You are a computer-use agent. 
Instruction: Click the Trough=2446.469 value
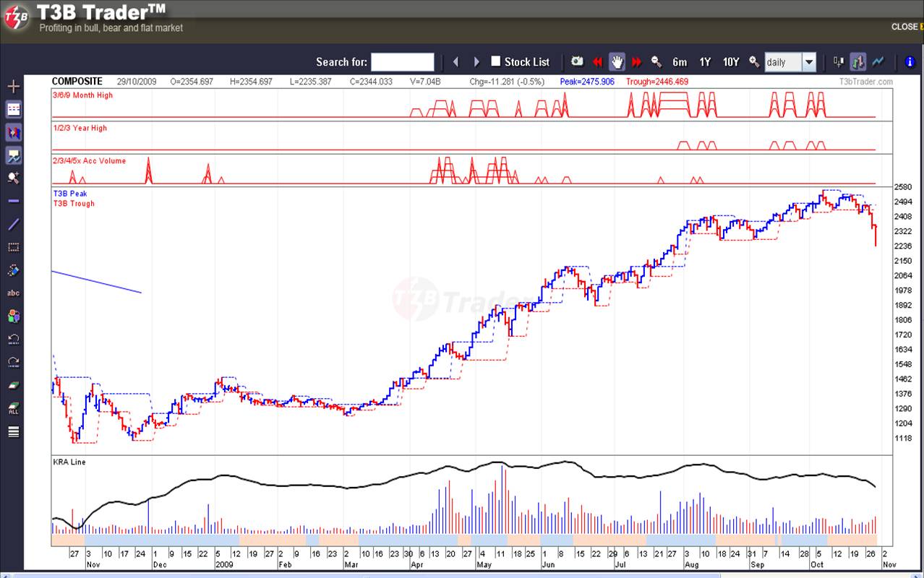click(x=657, y=82)
